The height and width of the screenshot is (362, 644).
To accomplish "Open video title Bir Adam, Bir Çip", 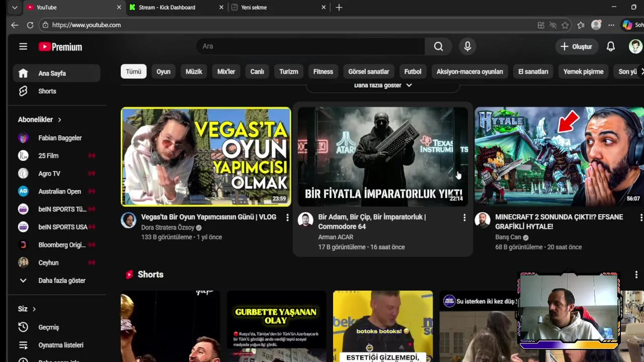I will (372, 222).
